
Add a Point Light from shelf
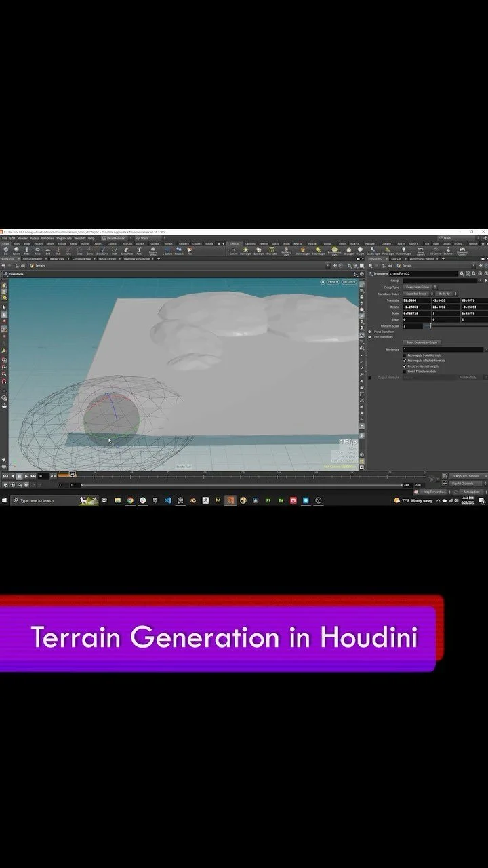click(245, 252)
